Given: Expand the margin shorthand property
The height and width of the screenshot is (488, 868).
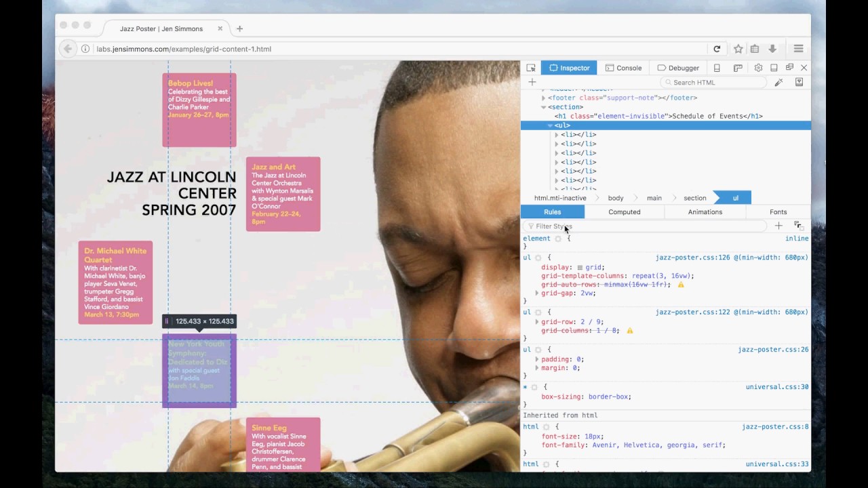Looking at the screenshot, I should pos(537,368).
